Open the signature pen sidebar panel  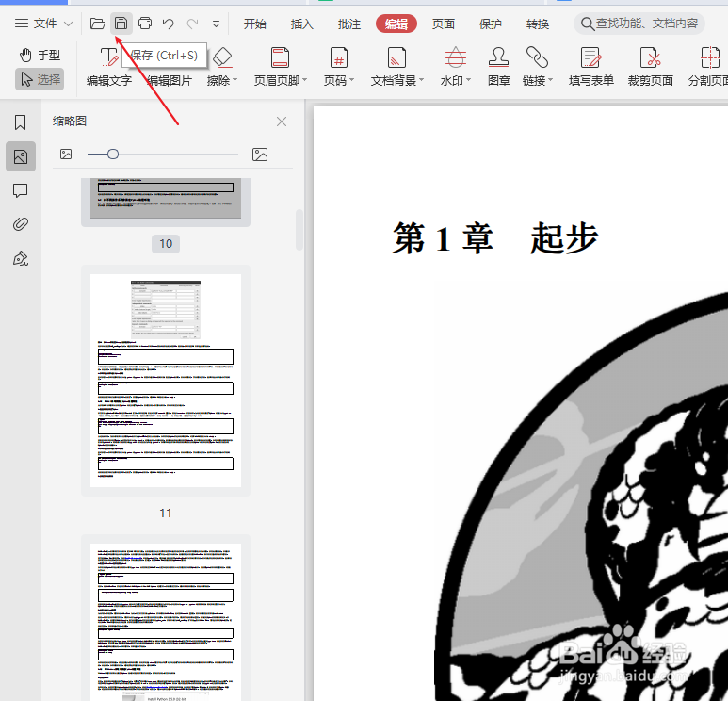21,258
